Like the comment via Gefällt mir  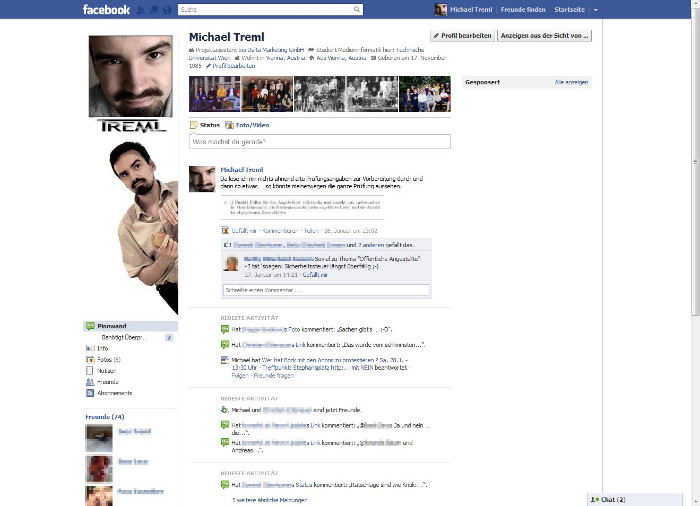coord(315,275)
